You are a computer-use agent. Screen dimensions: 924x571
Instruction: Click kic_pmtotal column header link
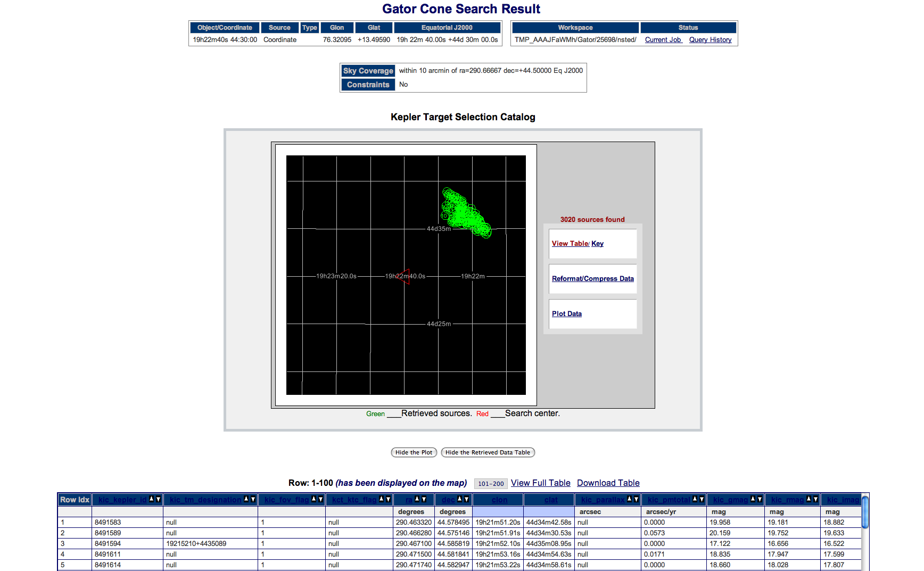pyautogui.click(x=669, y=500)
